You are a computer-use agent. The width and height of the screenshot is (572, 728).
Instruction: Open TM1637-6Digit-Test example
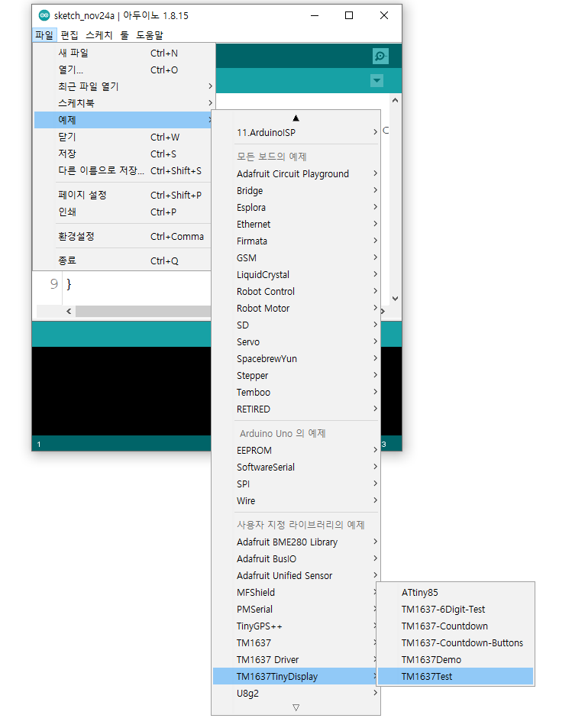click(x=455, y=609)
